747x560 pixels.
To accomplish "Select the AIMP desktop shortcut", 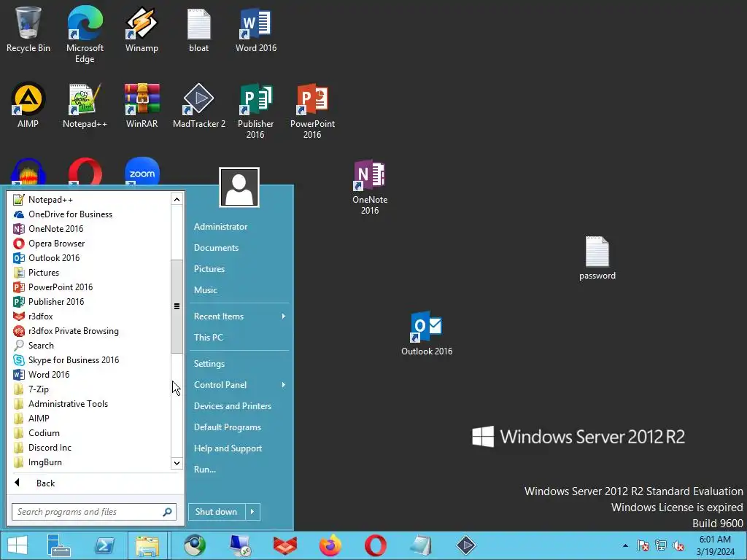I will (28, 105).
